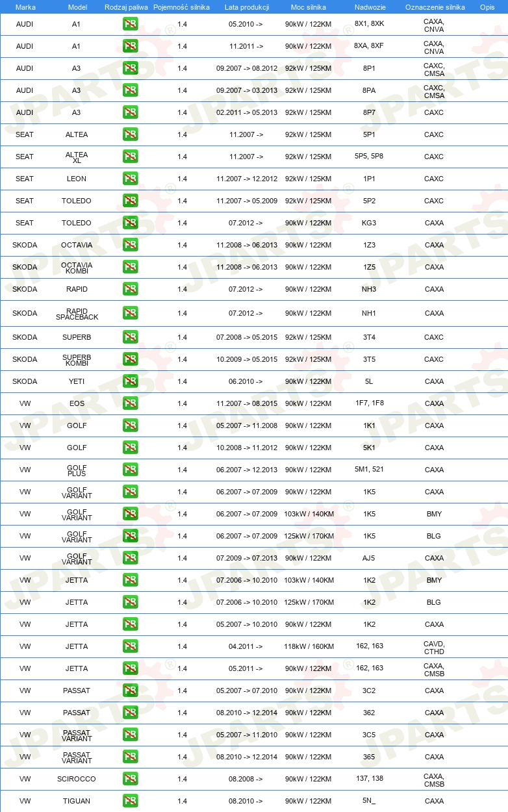Select the fuel icon for GOLF VARIANT AJ5
The width and height of the screenshot is (508, 812).
[x=130, y=558]
